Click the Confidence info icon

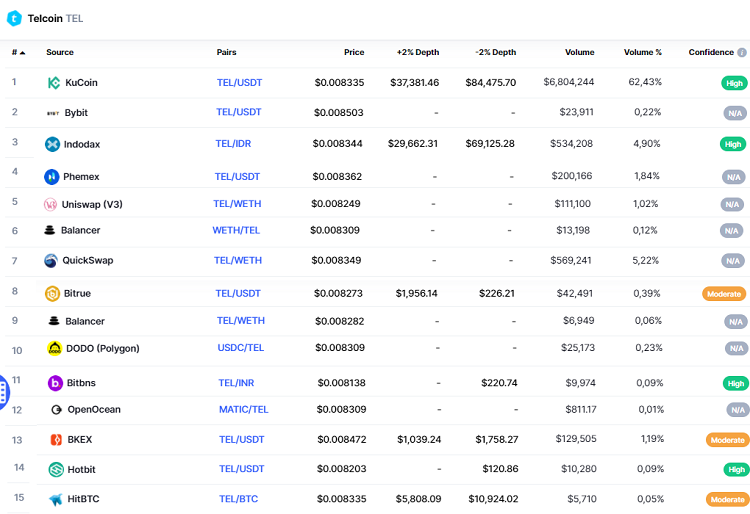tap(742, 53)
